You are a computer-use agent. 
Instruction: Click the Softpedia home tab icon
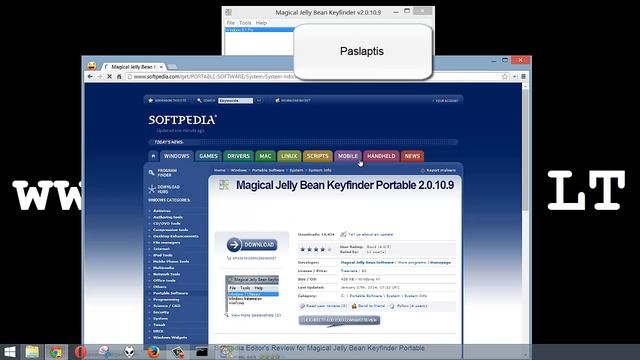point(153,156)
